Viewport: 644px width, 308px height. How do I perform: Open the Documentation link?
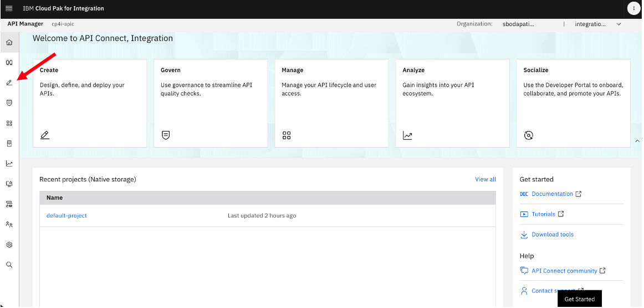click(x=552, y=194)
